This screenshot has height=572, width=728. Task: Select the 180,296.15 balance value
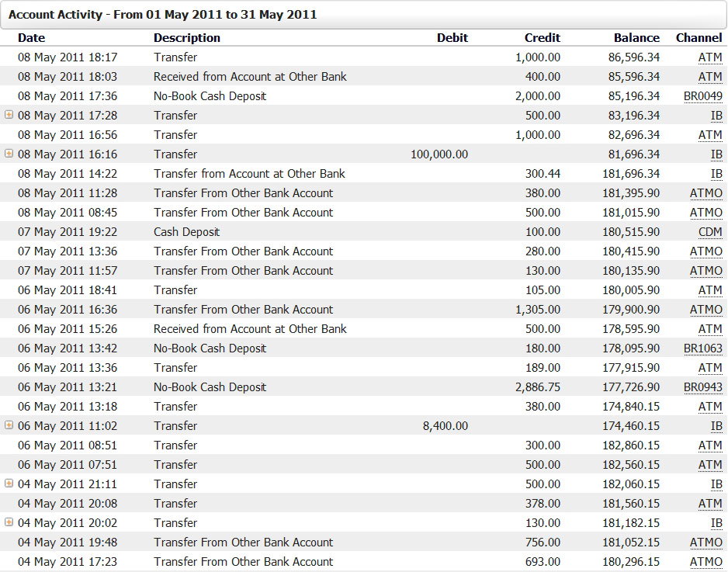point(631,562)
